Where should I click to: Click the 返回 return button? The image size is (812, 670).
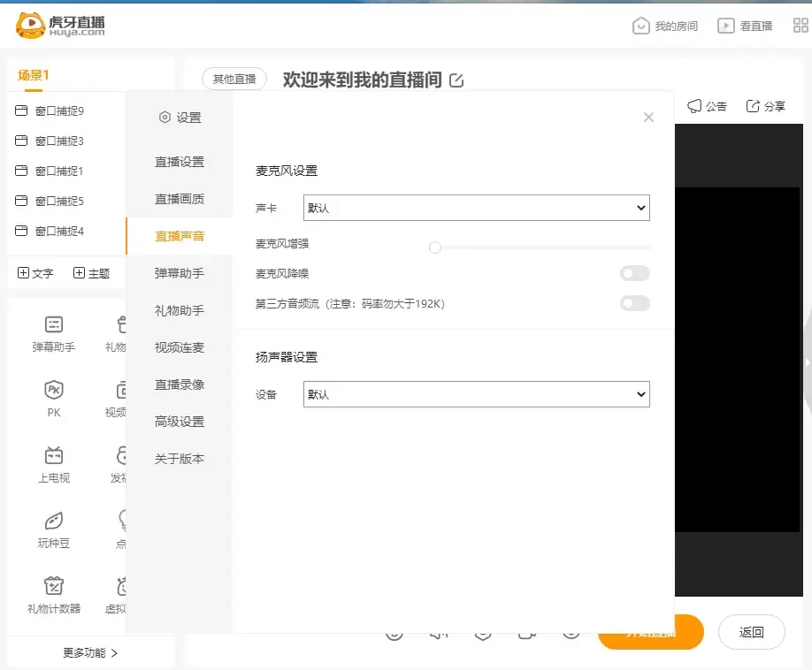(751, 632)
